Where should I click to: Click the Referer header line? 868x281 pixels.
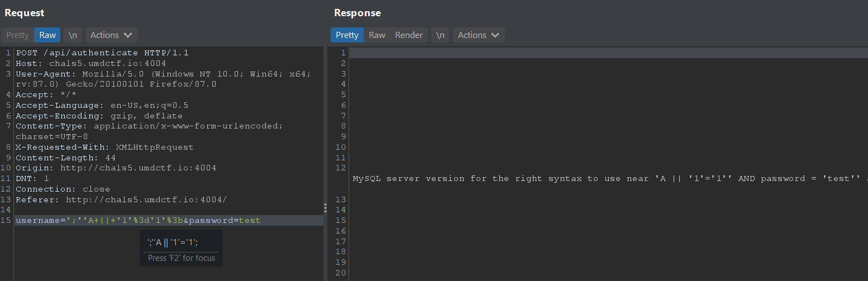(x=121, y=199)
